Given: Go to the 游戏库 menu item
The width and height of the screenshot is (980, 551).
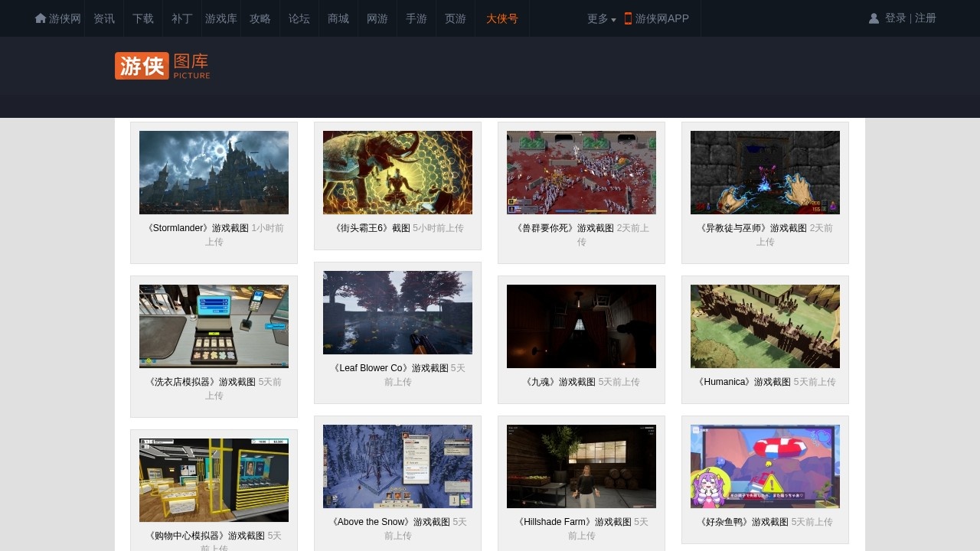Looking at the screenshot, I should (x=221, y=18).
